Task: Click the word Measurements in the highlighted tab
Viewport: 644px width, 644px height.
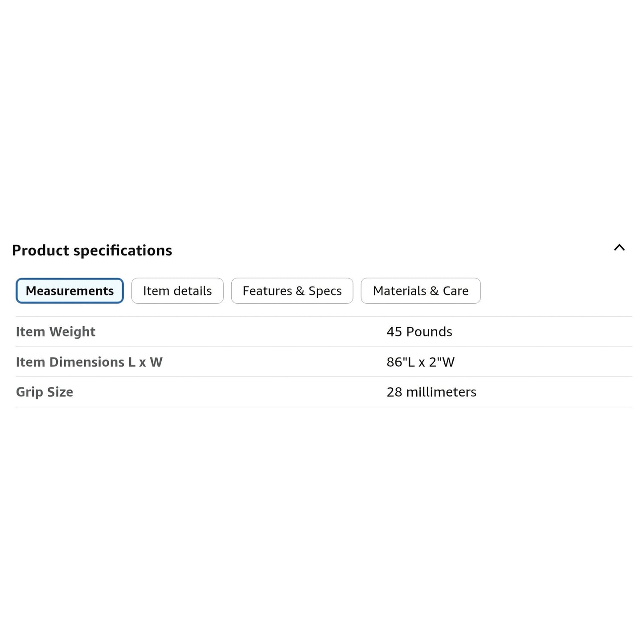Action: pos(70,291)
